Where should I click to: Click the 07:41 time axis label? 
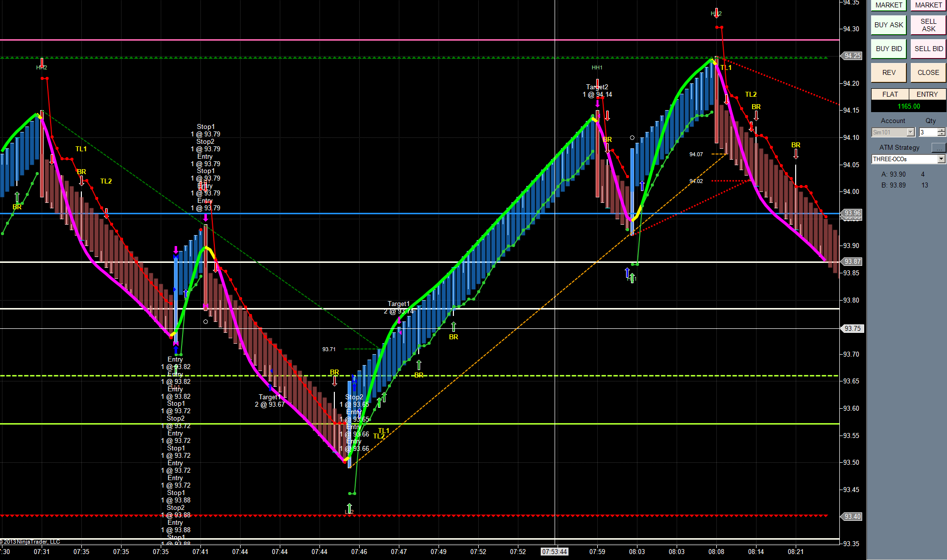tap(200, 552)
